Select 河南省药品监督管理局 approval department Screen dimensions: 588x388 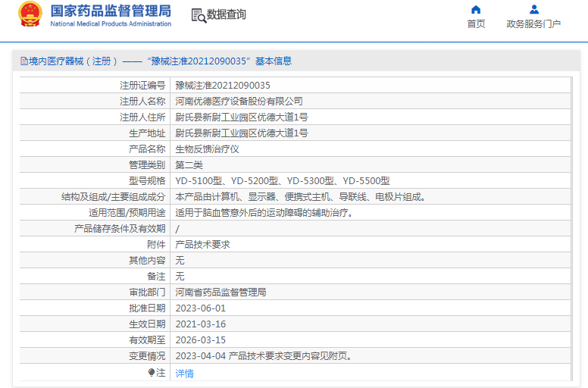pyautogui.click(x=220, y=293)
